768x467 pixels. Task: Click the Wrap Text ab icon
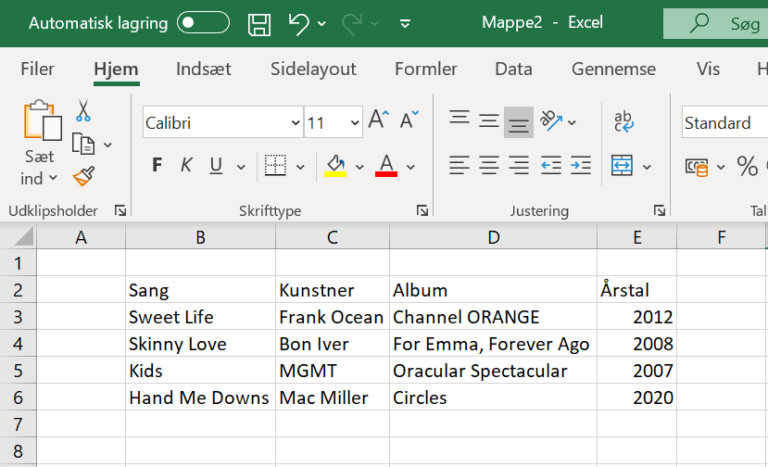point(623,122)
